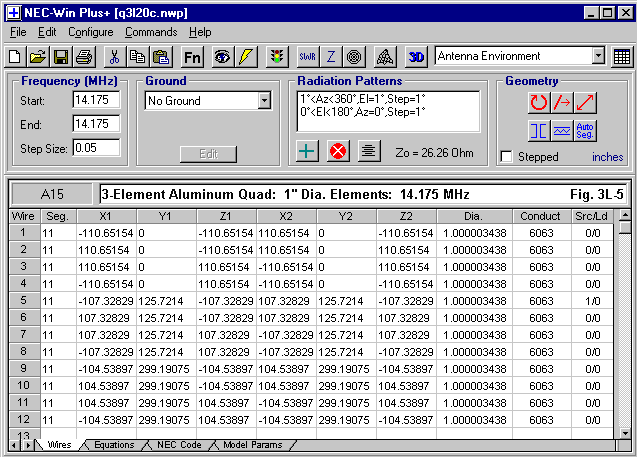The image size is (637, 457).
Task: Switch to the NEC Code tab
Action: pos(179,445)
